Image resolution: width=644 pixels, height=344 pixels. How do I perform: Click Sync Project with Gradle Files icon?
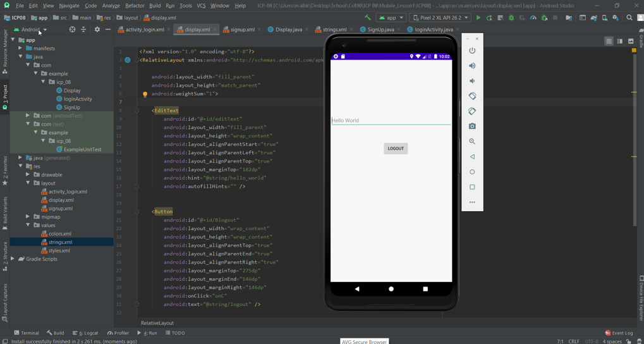click(x=593, y=18)
